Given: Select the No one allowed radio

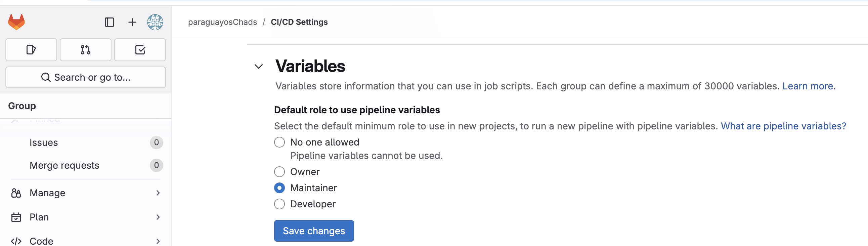Looking at the screenshot, I should coord(279,142).
